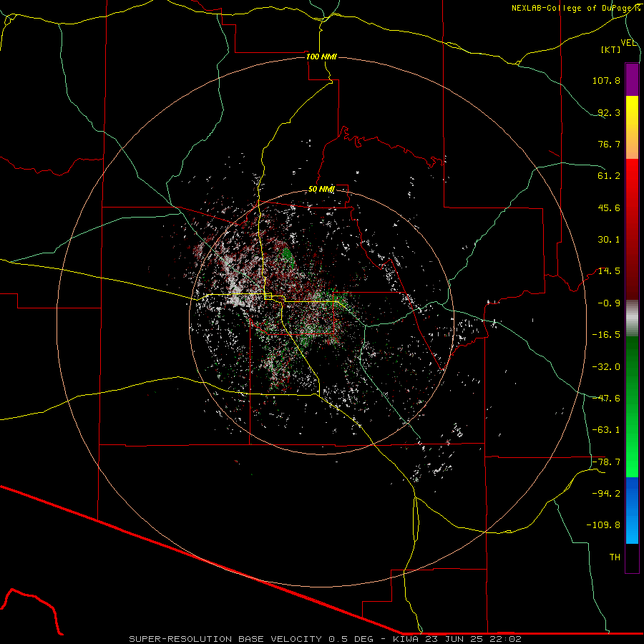Click the 100 NMI range ring label
644x644 pixels.
pos(321,57)
